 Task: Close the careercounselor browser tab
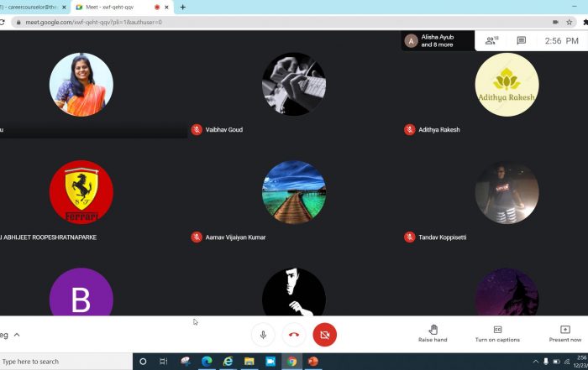coord(64,7)
